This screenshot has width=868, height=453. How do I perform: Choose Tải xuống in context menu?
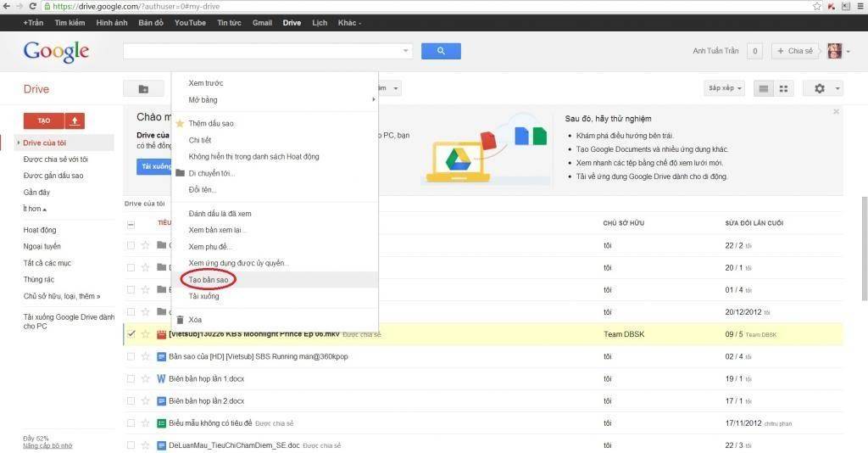pos(203,296)
